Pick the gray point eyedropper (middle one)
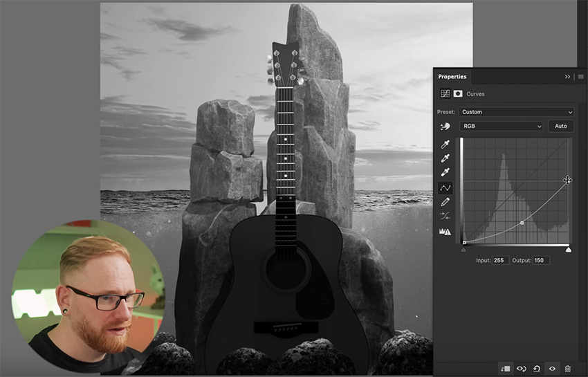The image size is (588, 377). click(x=445, y=158)
